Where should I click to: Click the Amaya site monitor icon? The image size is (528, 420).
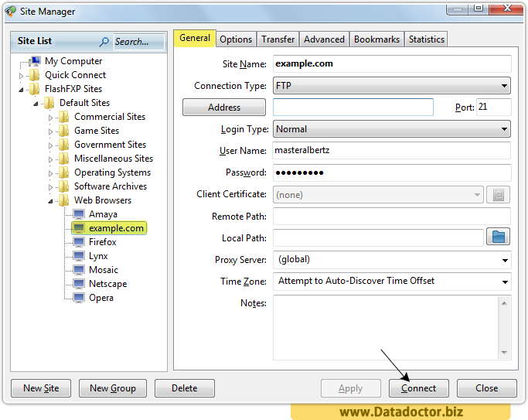[x=79, y=214]
